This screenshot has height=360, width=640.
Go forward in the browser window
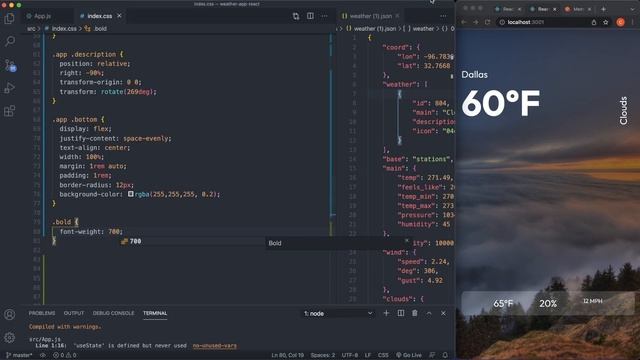point(476,22)
